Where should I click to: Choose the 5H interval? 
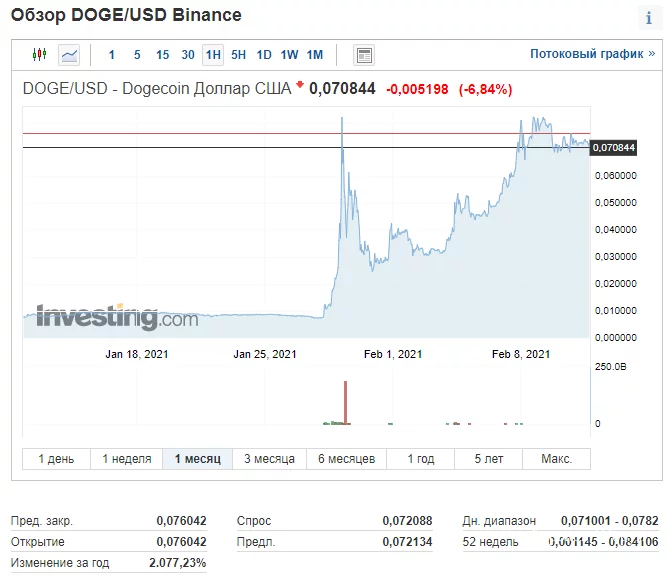coord(238,55)
